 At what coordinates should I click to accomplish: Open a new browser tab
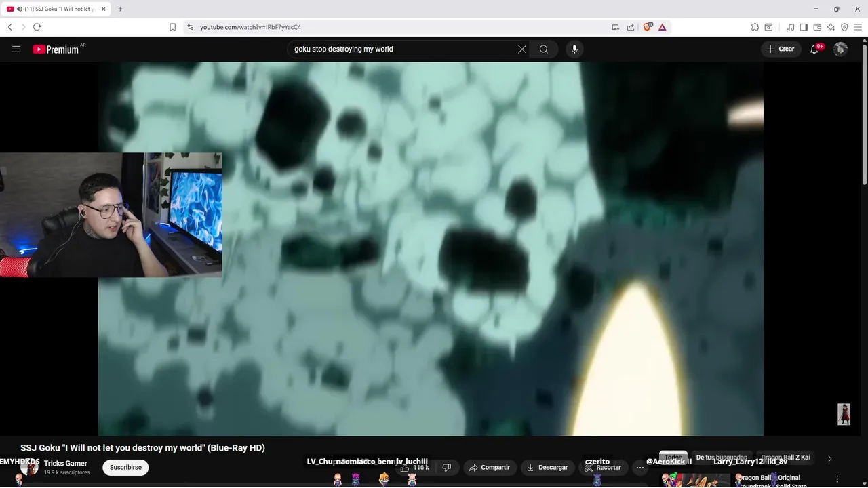[120, 9]
